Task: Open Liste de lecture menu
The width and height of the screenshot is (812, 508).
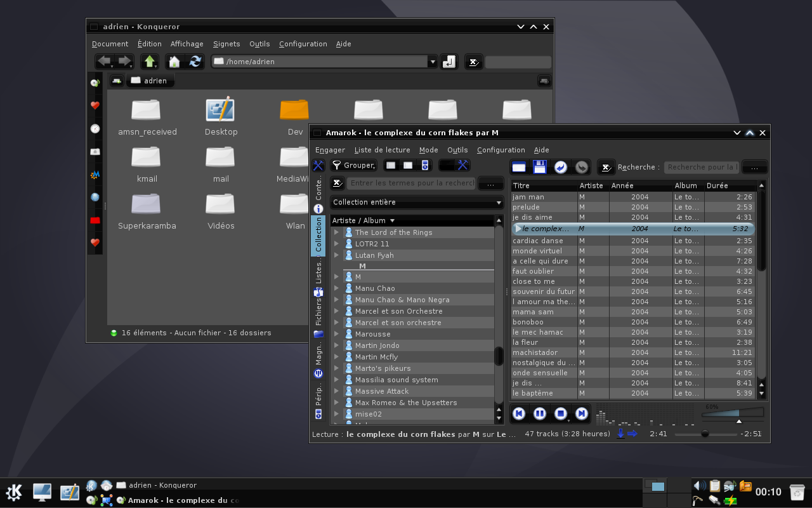Action: [x=382, y=150]
